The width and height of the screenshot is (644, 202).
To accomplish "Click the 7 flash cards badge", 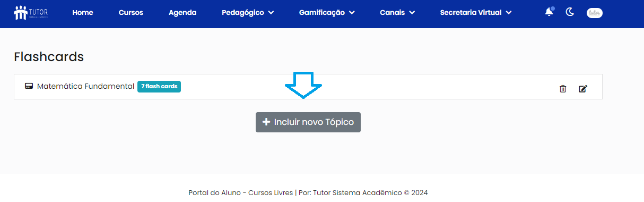I will [x=159, y=86].
